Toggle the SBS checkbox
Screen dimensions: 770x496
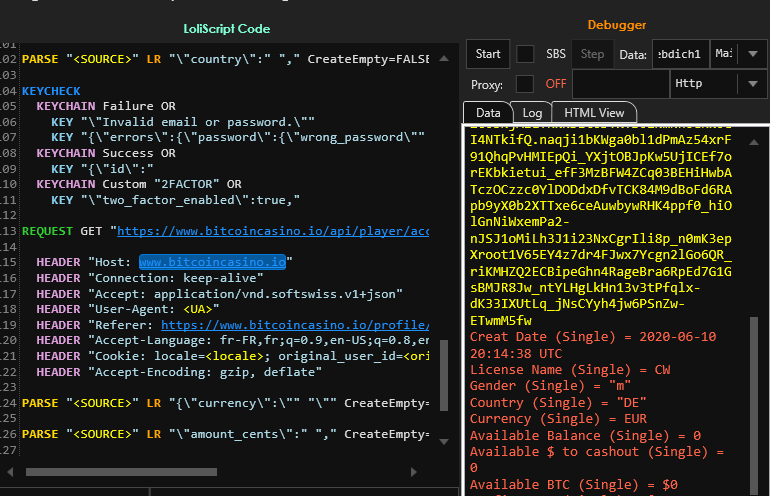[525, 54]
